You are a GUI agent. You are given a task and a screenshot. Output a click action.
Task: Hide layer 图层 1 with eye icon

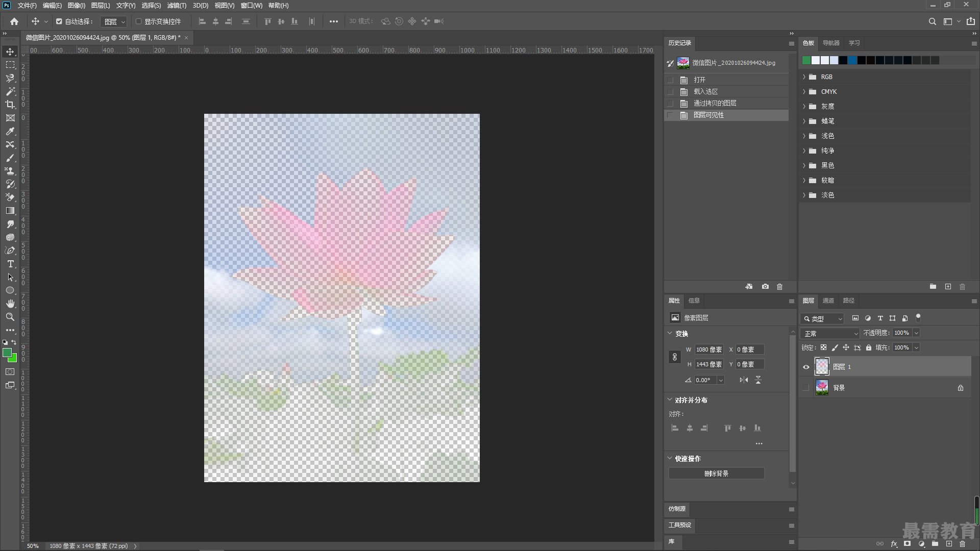(806, 367)
